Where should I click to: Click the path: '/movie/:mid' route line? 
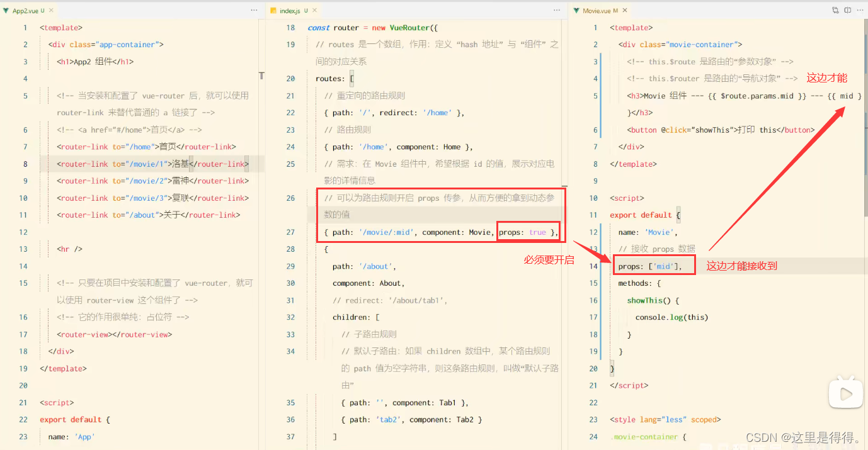tap(442, 232)
